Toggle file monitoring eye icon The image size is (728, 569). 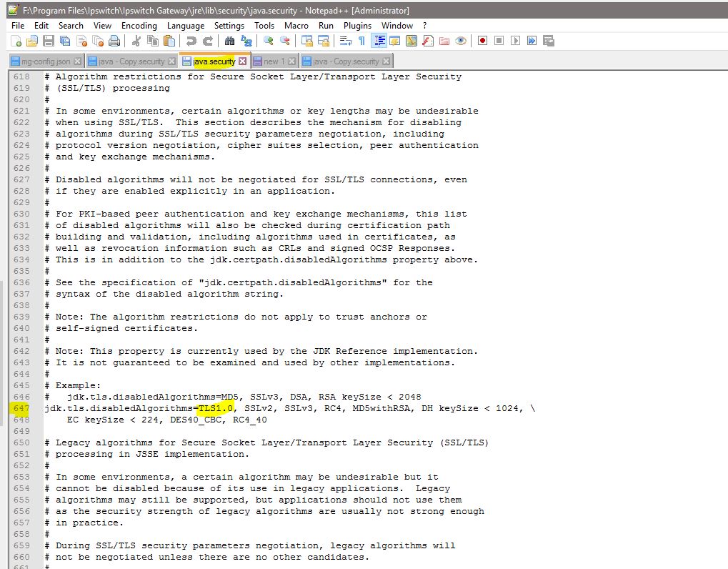click(x=461, y=41)
